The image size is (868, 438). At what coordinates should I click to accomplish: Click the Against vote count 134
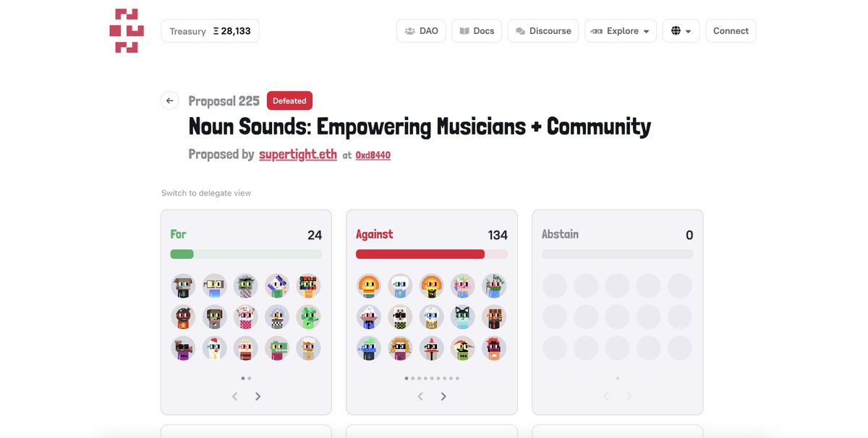(x=498, y=235)
